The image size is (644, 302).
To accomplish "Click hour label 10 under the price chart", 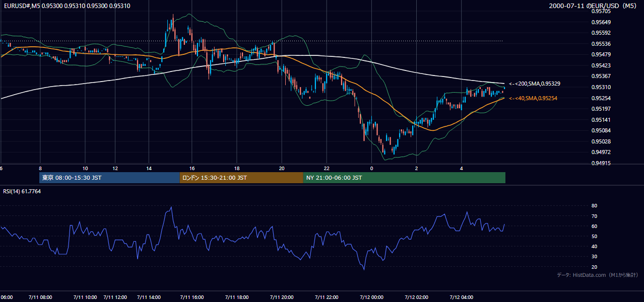I will click(85, 168).
